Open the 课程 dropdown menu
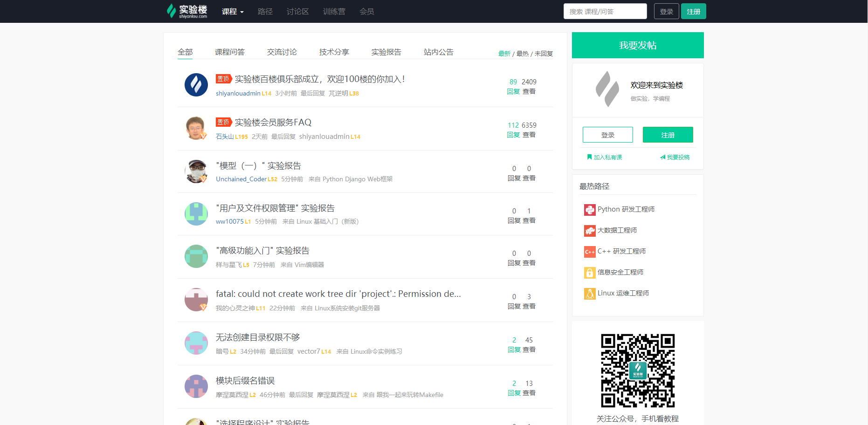 pyautogui.click(x=233, y=11)
